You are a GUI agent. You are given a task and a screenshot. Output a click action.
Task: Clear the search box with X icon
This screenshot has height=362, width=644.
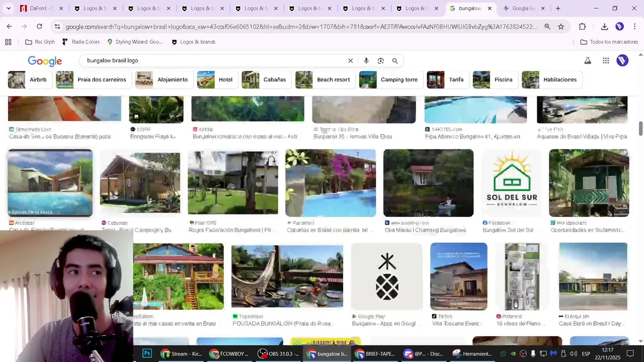click(351, 61)
